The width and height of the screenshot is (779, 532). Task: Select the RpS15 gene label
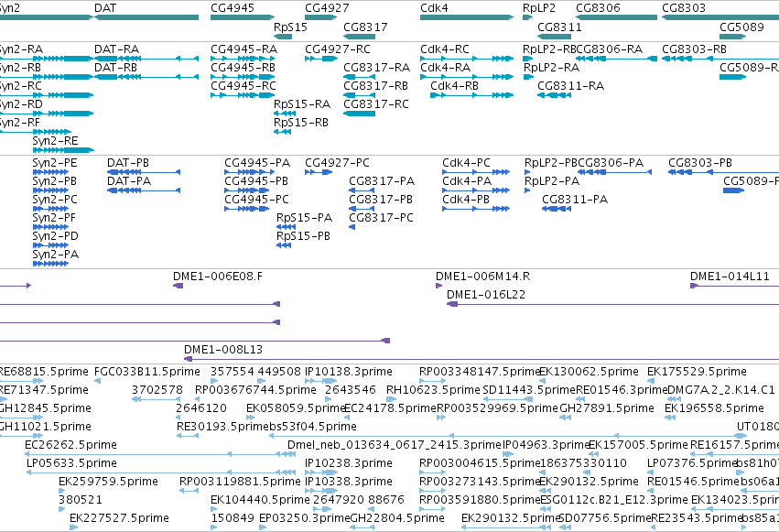290,27
